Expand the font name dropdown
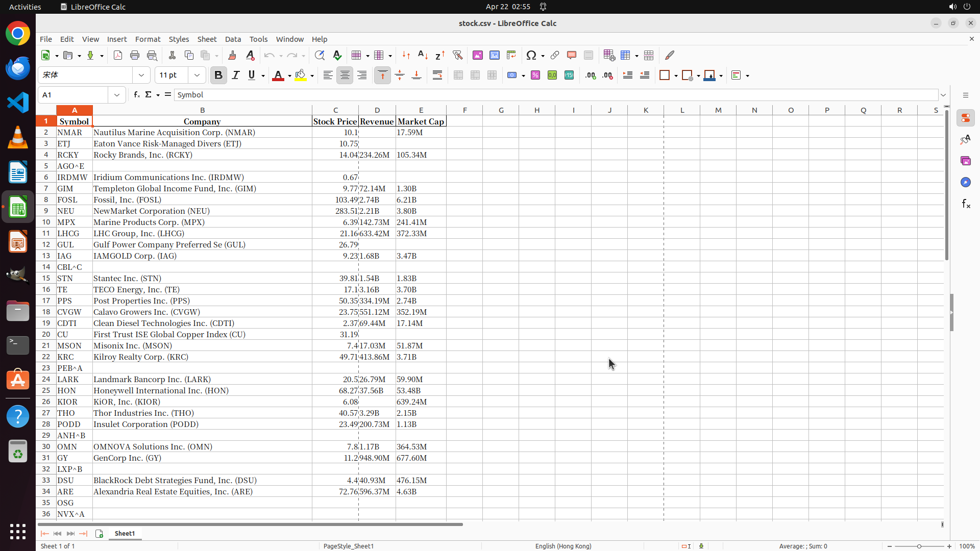 (x=141, y=76)
